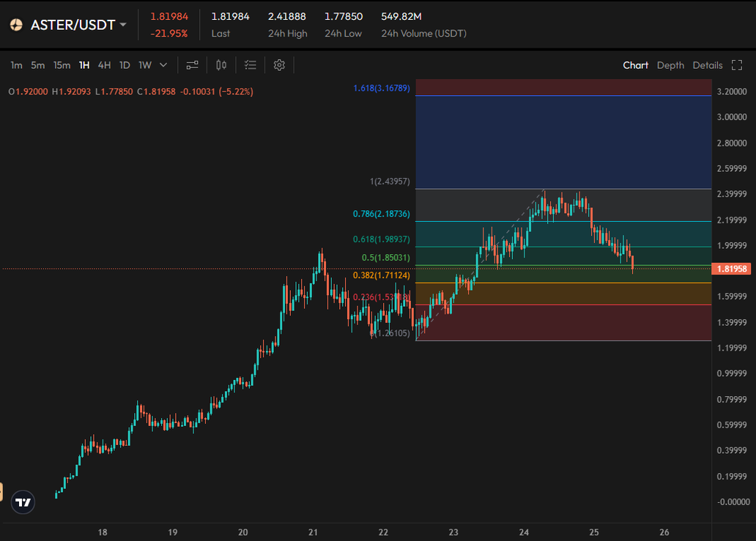The width and height of the screenshot is (756, 541).
Task: Select the 1H timeframe
Action: coord(84,65)
